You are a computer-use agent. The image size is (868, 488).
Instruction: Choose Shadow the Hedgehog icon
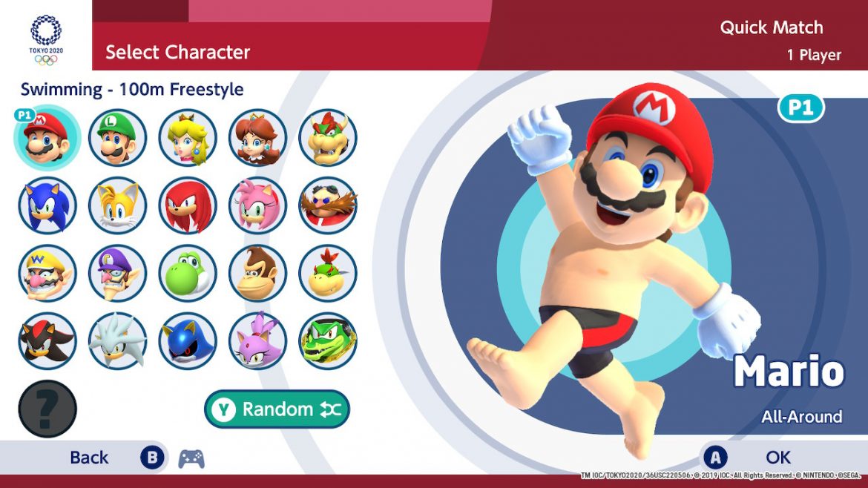(x=47, y=341)
